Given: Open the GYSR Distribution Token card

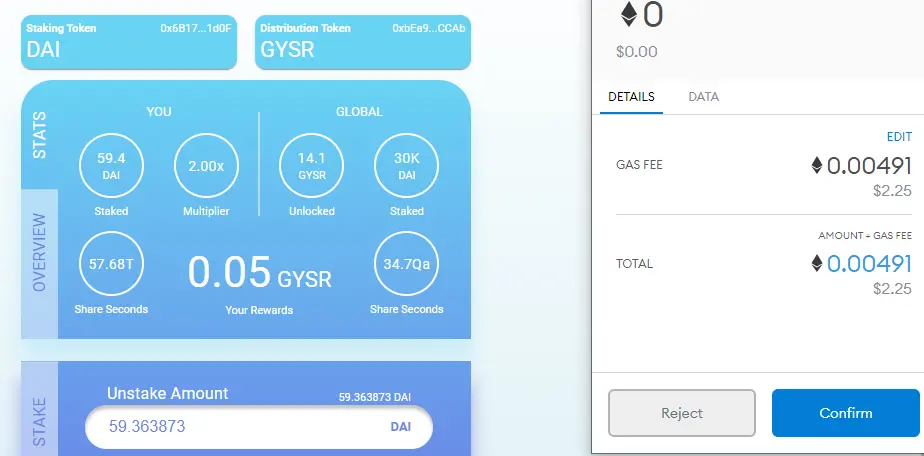Looking at the screenshot, I should 363,42.
